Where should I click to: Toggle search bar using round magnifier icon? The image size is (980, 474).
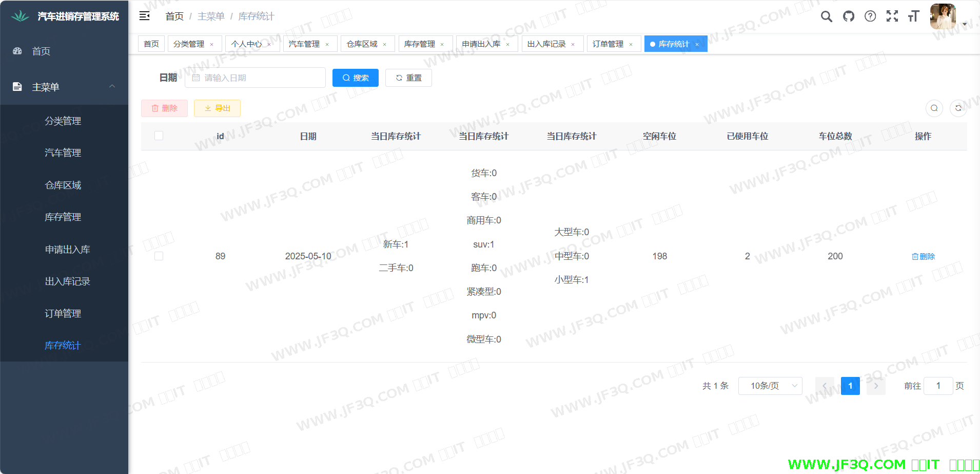934,108
